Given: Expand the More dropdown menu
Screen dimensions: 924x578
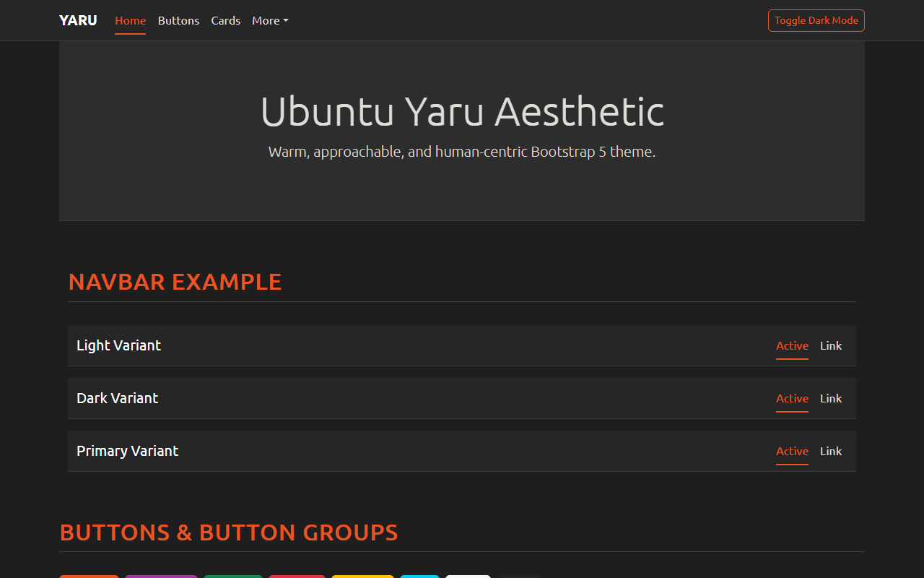Looking at the screenshot, I should point(270,21).
